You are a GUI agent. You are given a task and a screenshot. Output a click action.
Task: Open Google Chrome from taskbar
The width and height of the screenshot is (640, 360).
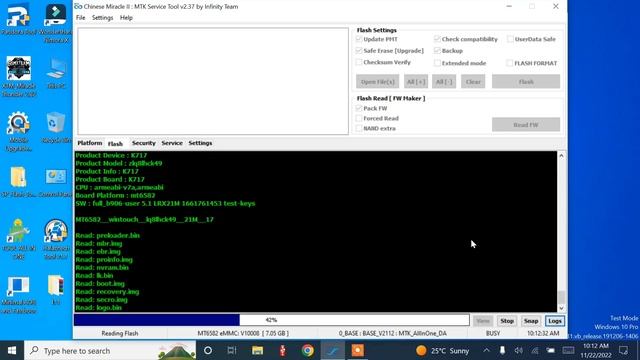(x=308, y=351)
